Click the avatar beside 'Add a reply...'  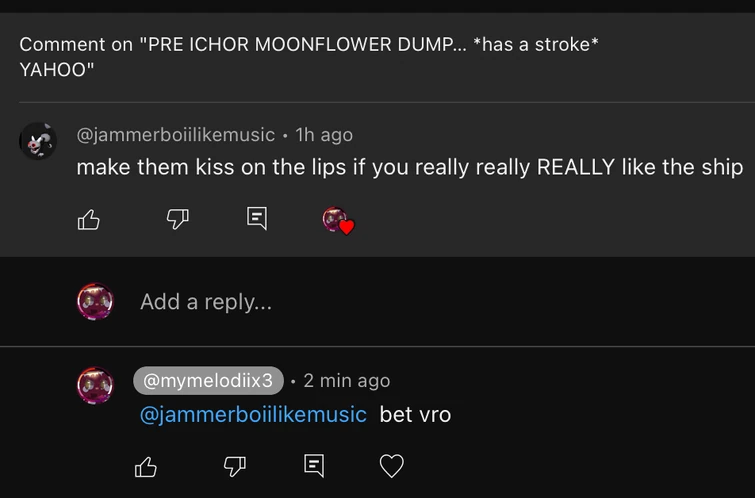coord(95,301)
